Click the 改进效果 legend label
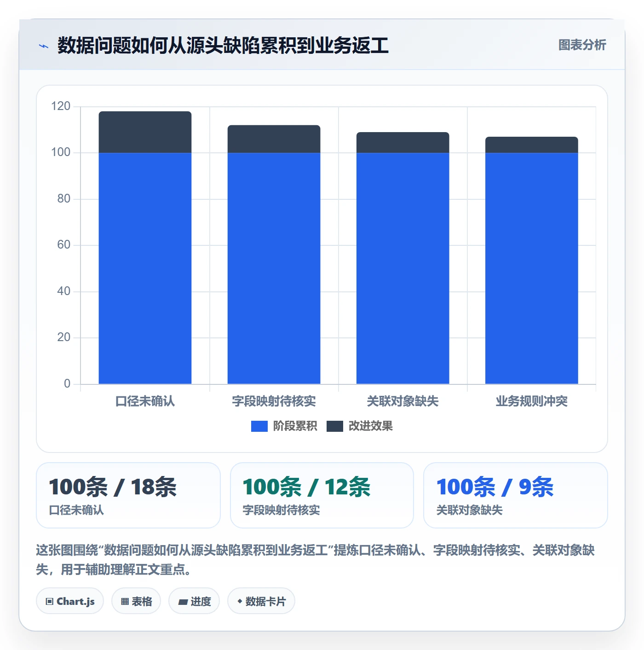Screen dimensions: 644x650 (x=370, y=426)
